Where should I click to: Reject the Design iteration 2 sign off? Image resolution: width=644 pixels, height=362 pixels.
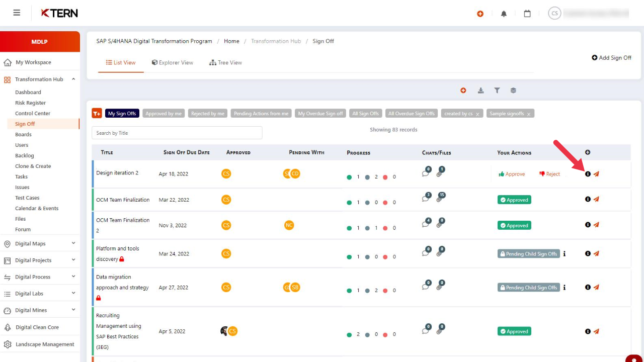point(549,174)
